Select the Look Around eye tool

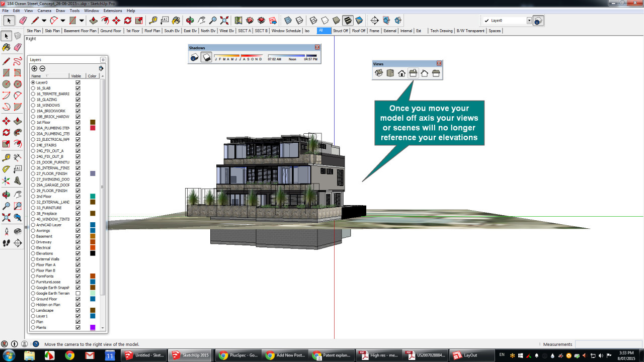(x=18, y=231)
